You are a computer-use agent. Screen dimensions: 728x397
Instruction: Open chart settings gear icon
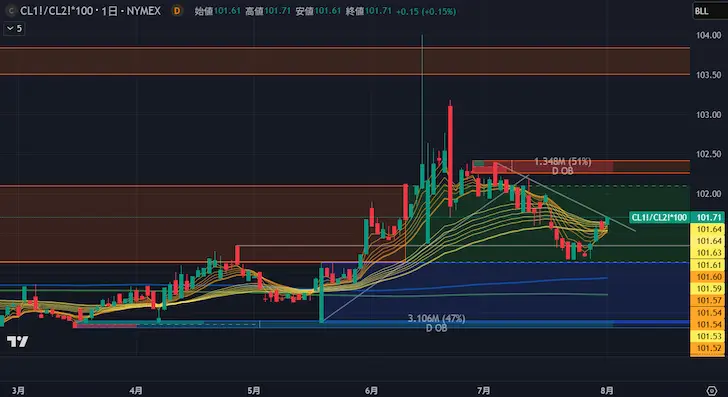click(x=711, y=390)
